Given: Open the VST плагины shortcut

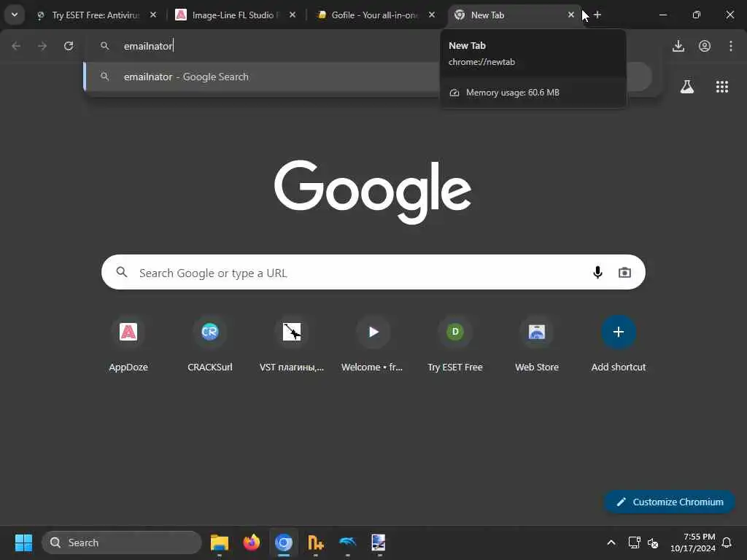Looking at the screenshot, I should (292, 344).
